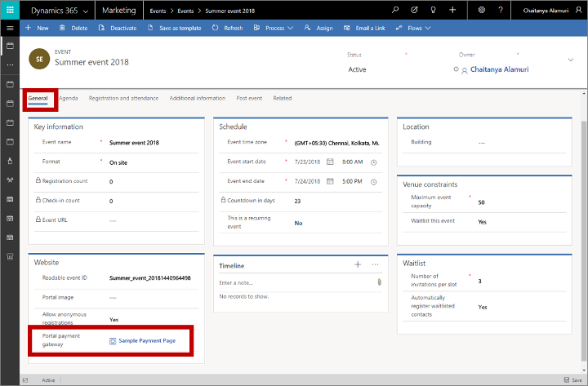Image resolution: width=588 pixels, height=386 pixels.
Task: Click the search magnifier icon
Action: [x=395, y=11]
